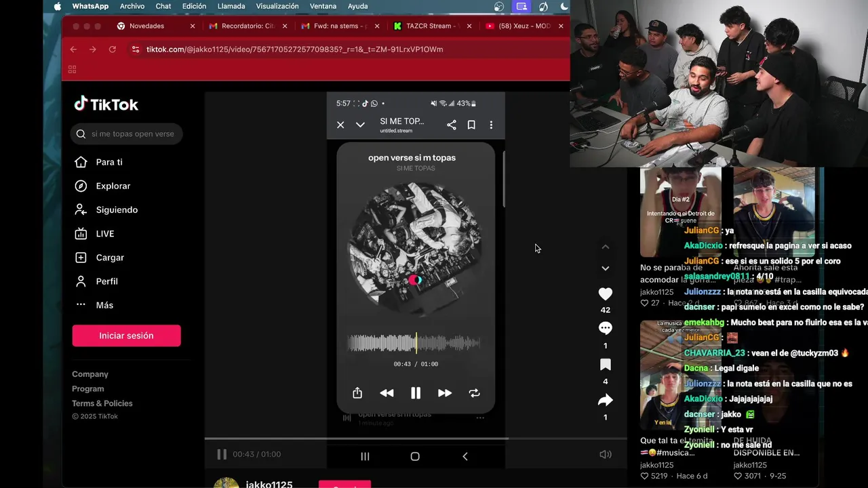Screen dimensions: 868x488
Task: Tap the in-video share nodes icon
Action: pyautogui.click(x=452, y=125)
